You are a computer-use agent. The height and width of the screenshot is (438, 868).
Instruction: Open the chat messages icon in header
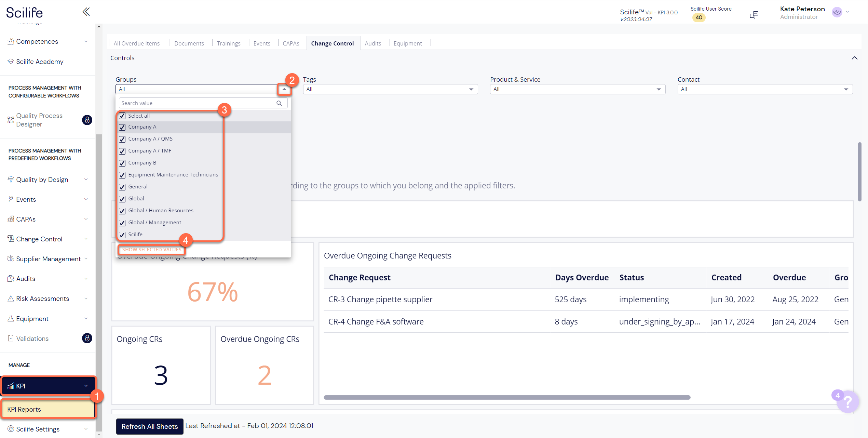(x=754, y=15)
